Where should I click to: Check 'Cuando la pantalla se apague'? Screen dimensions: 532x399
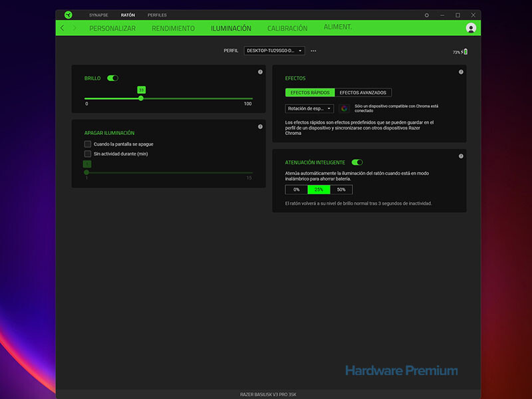88,144
